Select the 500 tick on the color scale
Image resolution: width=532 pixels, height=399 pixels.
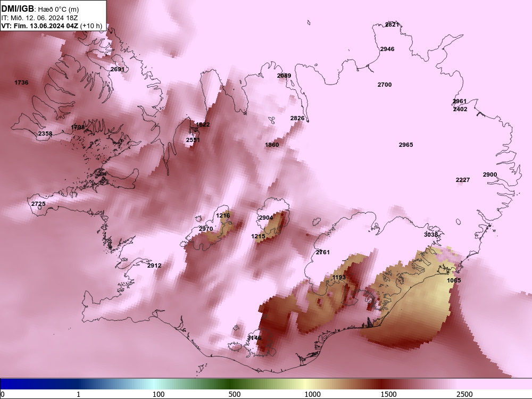235,394
